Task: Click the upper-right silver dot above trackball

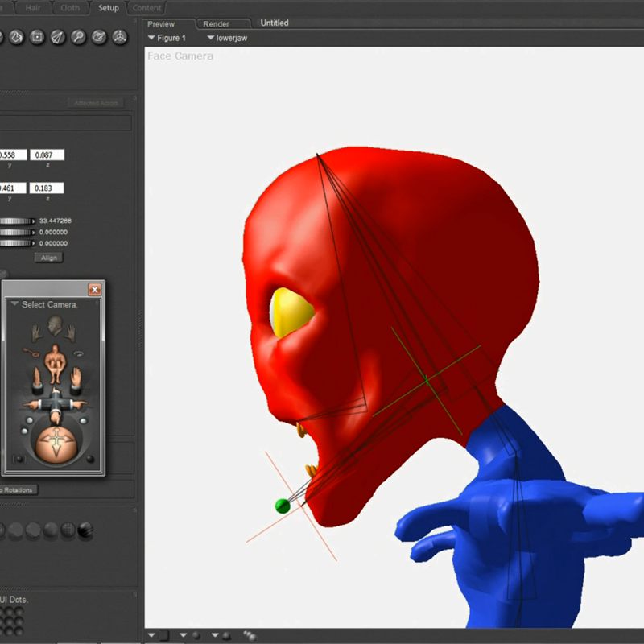Action: click(84, 420)
